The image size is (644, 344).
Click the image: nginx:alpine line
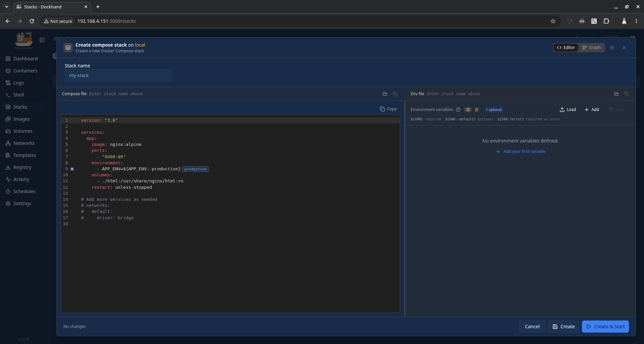click(x=116, y=145)
